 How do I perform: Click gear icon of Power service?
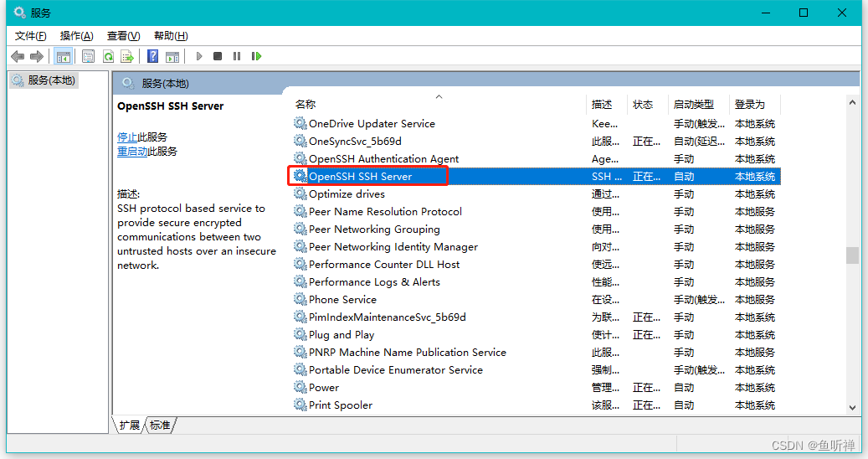point(300,387)
